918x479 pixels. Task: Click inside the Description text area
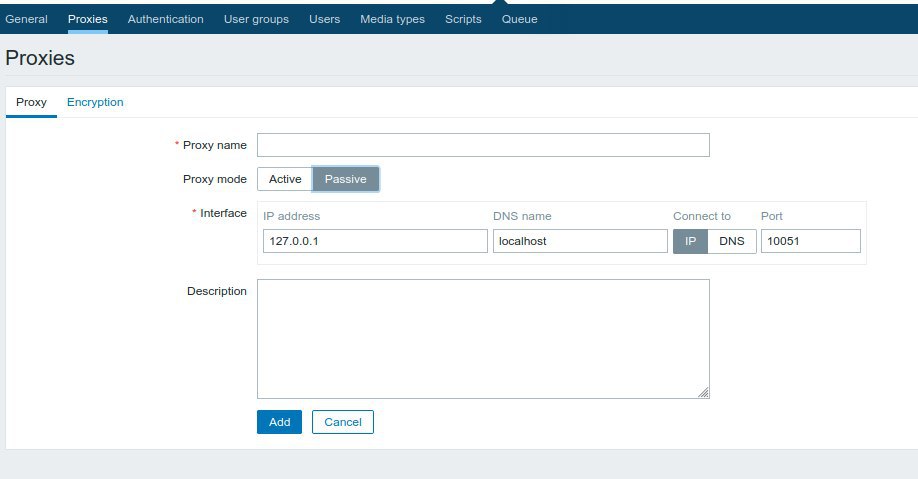pos(483,339)
